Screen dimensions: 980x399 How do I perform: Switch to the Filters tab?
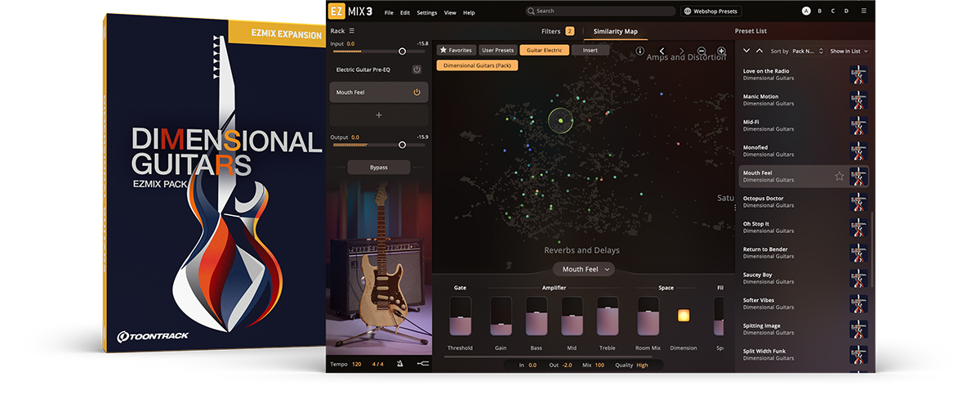pos(558,31)
